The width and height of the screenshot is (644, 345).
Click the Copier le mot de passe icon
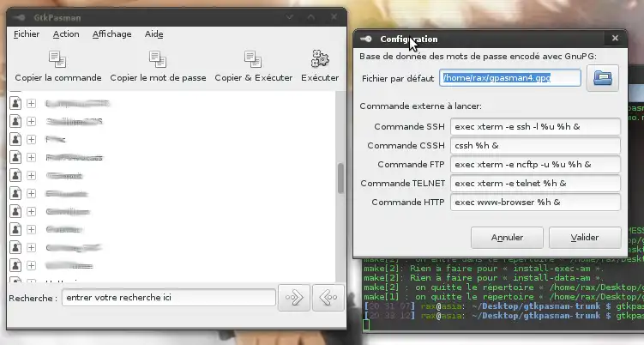pos(158,59)
